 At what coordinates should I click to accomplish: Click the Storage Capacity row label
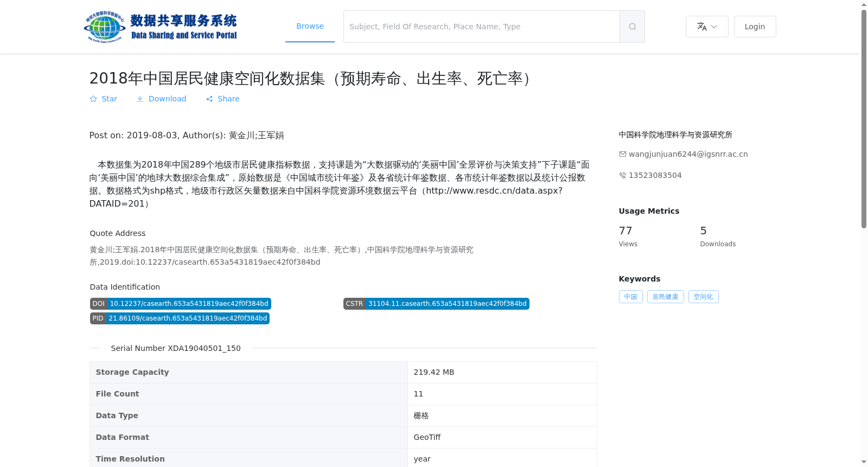132,372
